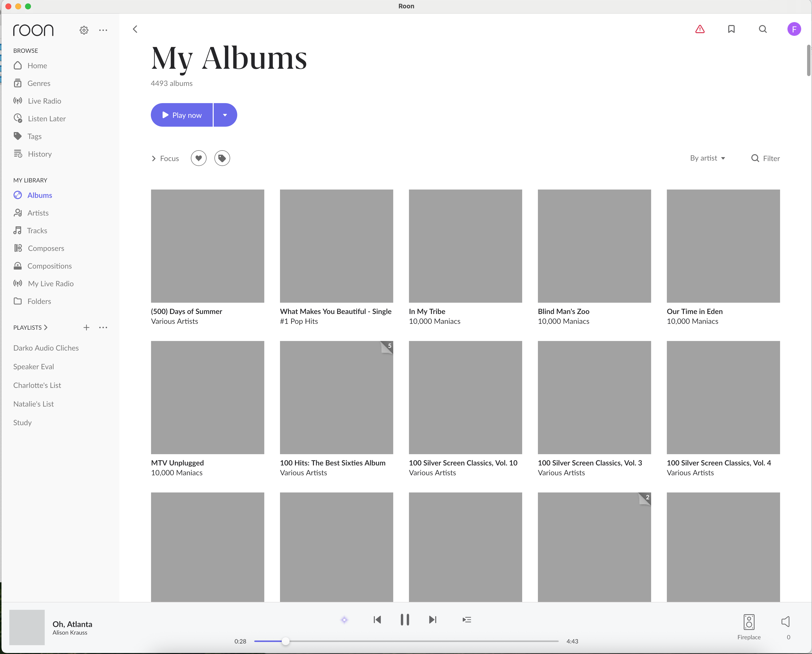Open the (500) Days of Summer album cover
Viewport: 812px width, 654px height.
(x=208, y=246)
